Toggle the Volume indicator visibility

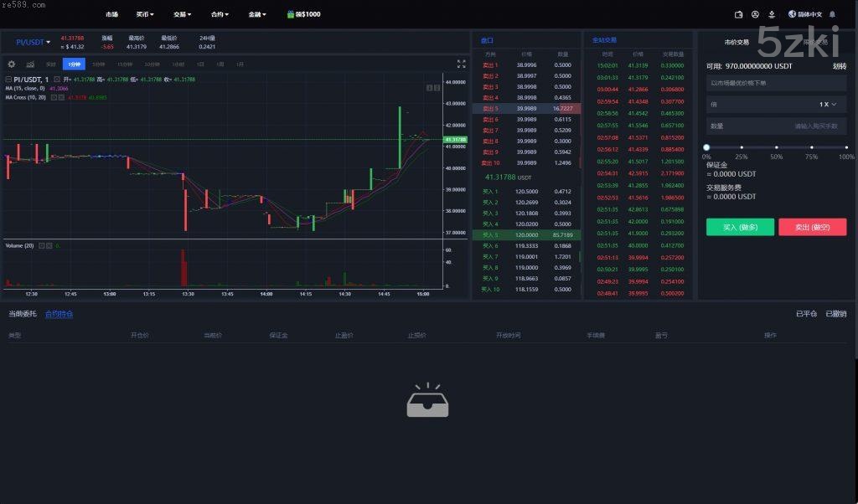click(x=39, y=245)
